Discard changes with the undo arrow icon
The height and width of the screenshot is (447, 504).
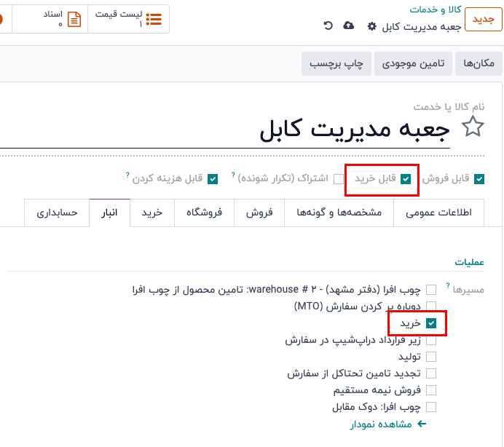(328, 25)
